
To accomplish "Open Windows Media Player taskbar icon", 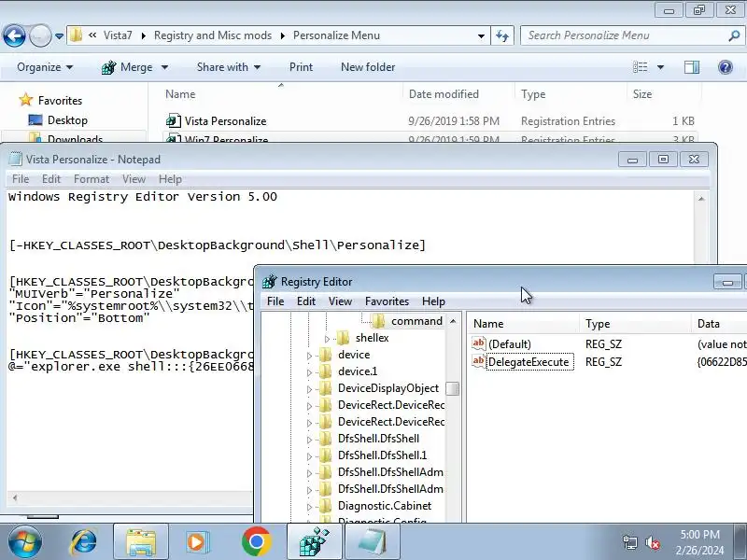I will pyautogui.click(x=196, y=542).
